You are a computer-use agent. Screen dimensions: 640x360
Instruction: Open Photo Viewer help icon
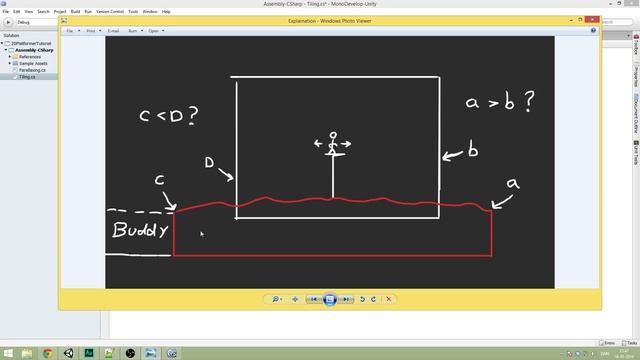[x=593, y=31]
